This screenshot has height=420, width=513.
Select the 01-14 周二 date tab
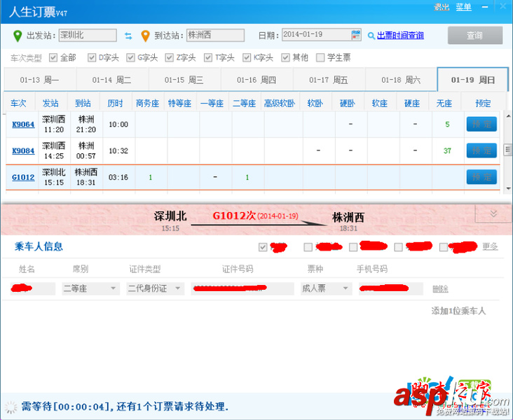tap(112, 80)
